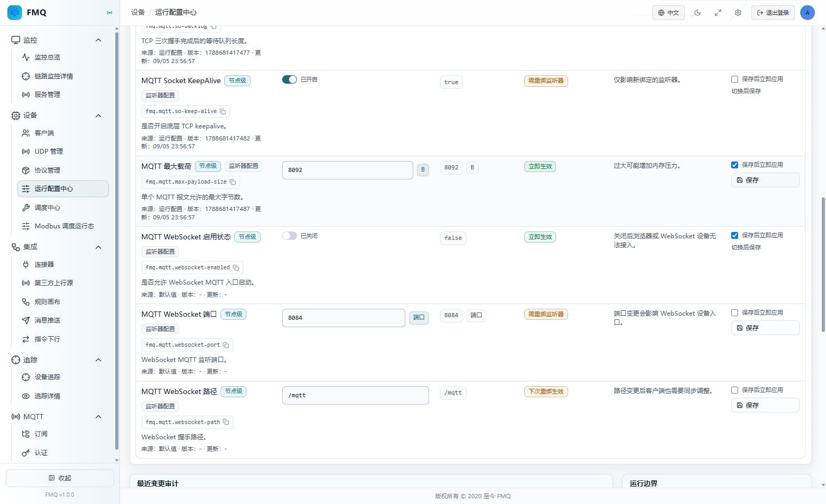826x504 pixels.
Task: Collapse the 设备 sidebar group
Action: tap(98, 116)
